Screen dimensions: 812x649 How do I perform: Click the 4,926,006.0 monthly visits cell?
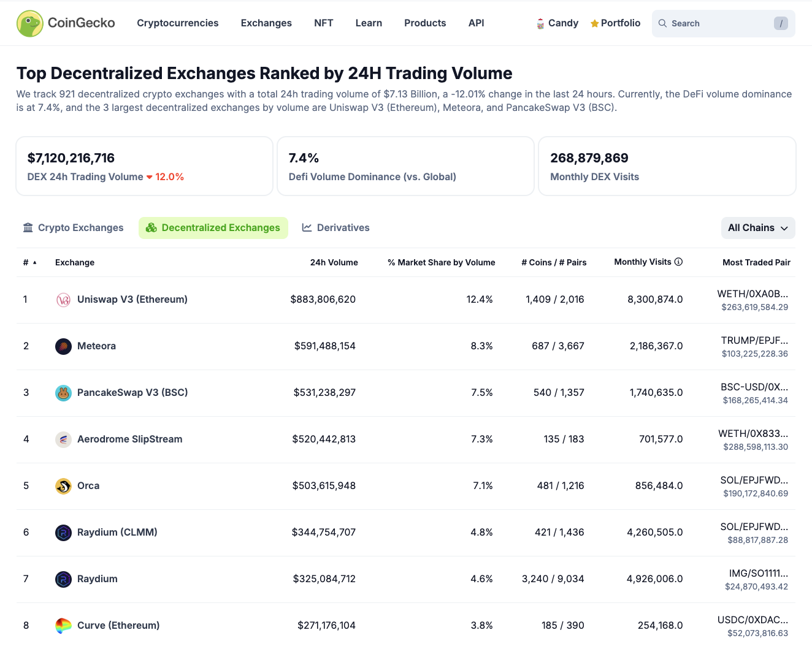coord(655,579)
